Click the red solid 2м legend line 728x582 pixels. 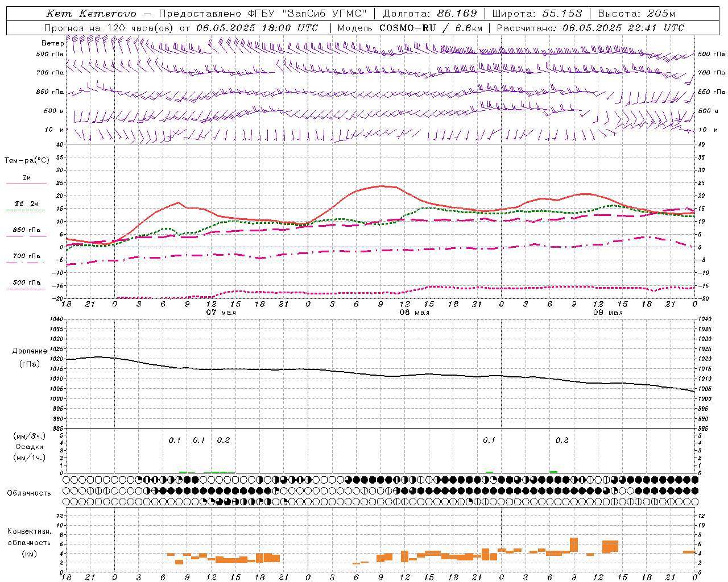(x=26, y=184)
